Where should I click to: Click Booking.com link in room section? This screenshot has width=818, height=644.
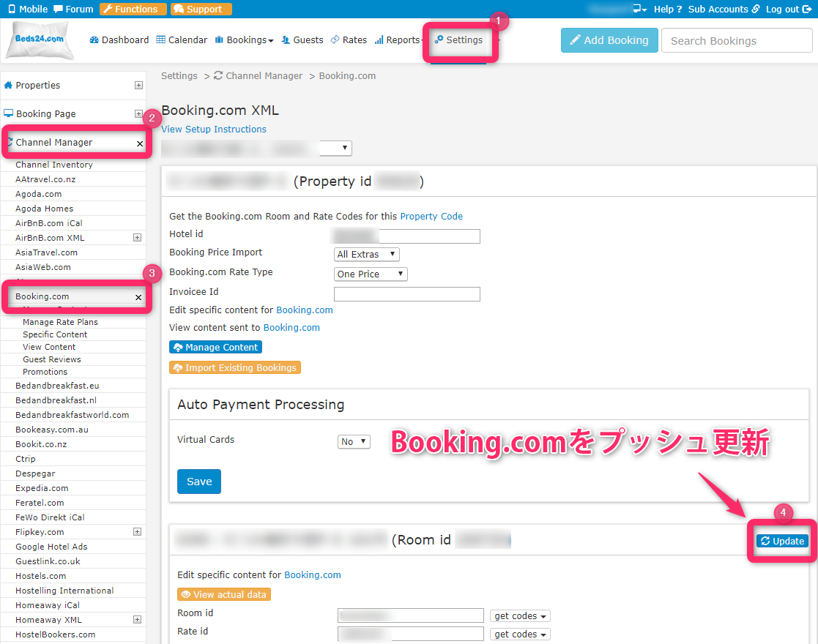point(313,574)
